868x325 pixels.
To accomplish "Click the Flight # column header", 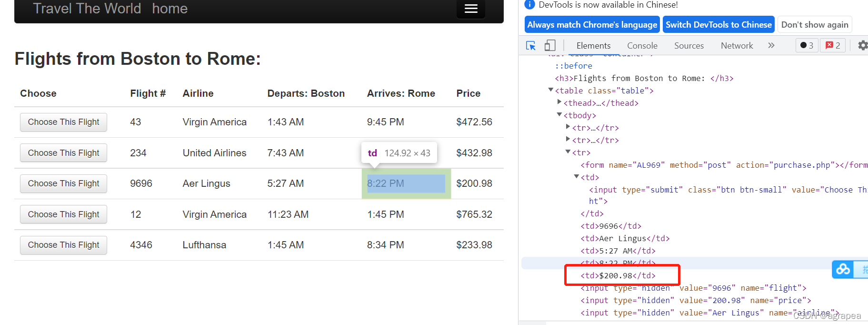I will pos(148,93).
